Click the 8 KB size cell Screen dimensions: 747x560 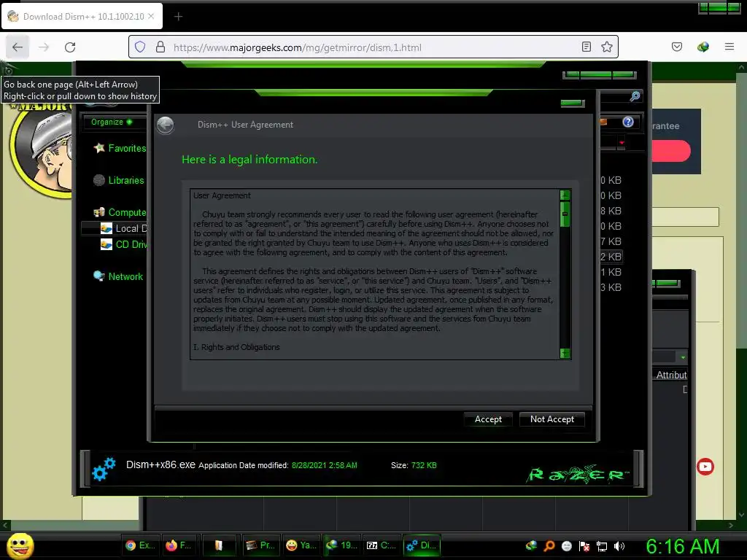coord(611,211)
